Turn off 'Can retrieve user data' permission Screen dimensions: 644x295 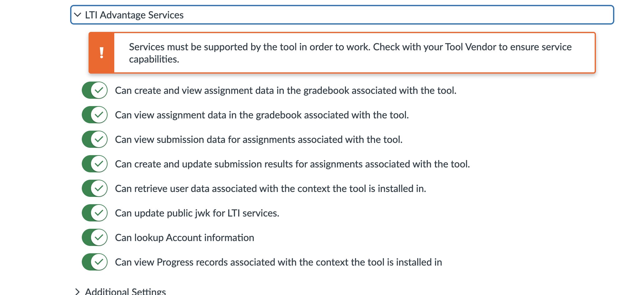95,188
